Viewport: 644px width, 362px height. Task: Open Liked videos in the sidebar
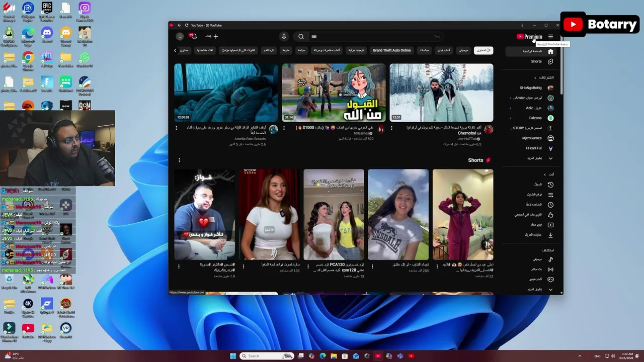530,215
